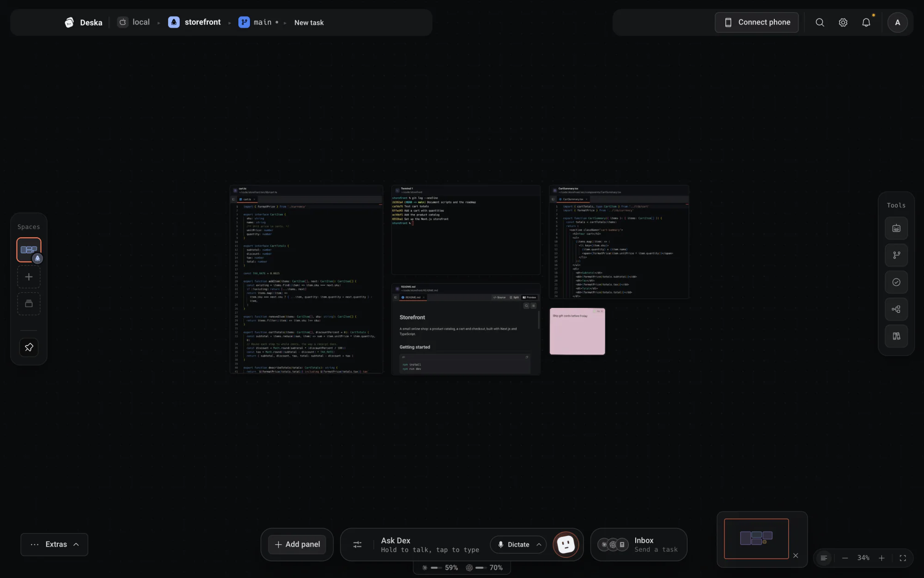Open the Inbox send a task
Image resolution: width=924 pixels, height=578 pixels.
click(x=638, y=545)
